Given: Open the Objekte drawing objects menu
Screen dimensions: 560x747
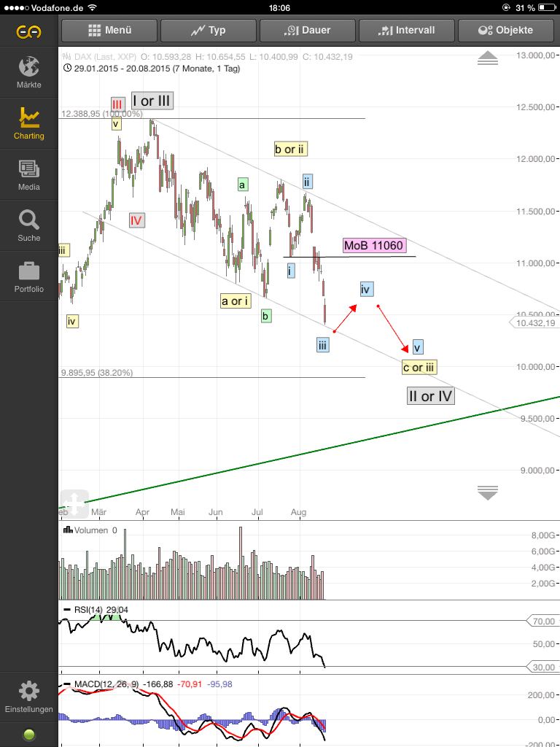Looking at the screenshot, I should click(x=505, y=31).
